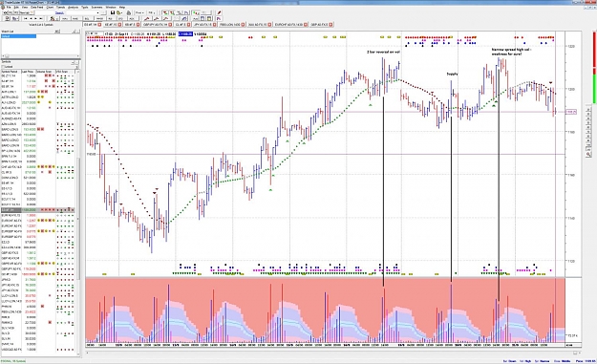This screenshot has height=364, width=597.
Task: Sort by the VSA Scan column header
Action: pyautogui.click(x=65, y=72)
